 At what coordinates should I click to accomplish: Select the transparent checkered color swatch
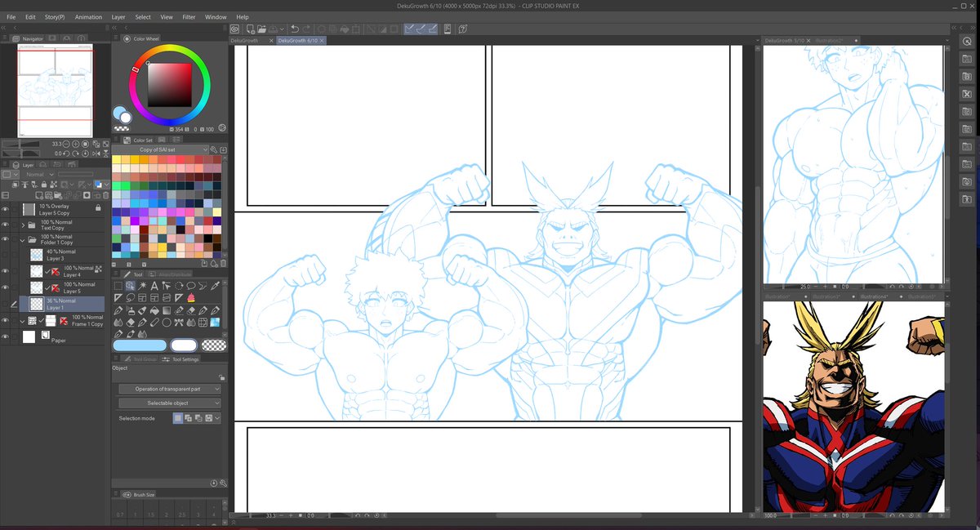214,345
